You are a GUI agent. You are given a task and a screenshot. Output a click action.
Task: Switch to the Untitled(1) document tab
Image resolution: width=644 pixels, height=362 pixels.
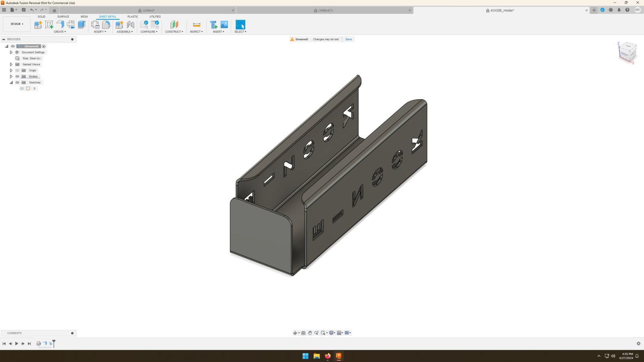point(324,10)
